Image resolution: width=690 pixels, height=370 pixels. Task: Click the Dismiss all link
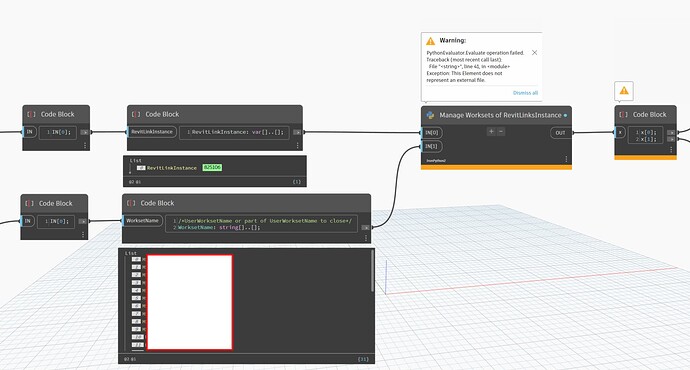[525, 93]
